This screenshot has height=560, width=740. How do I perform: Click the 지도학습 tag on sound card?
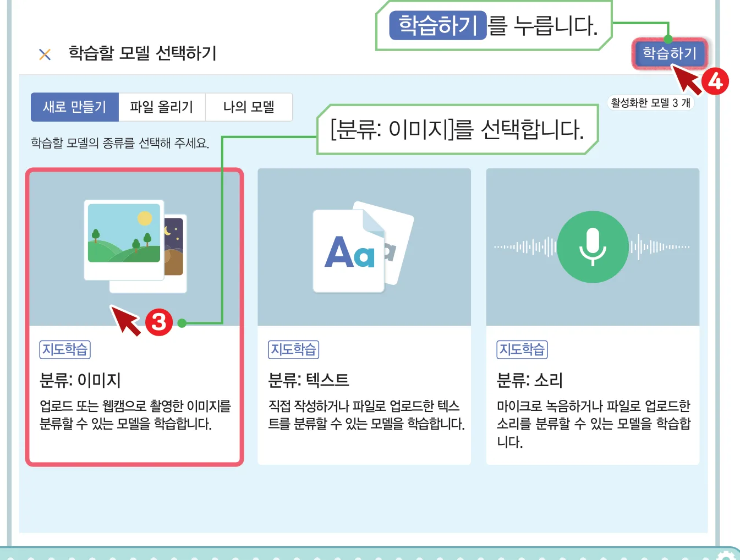pyautogui.click(x=522, y=349)
